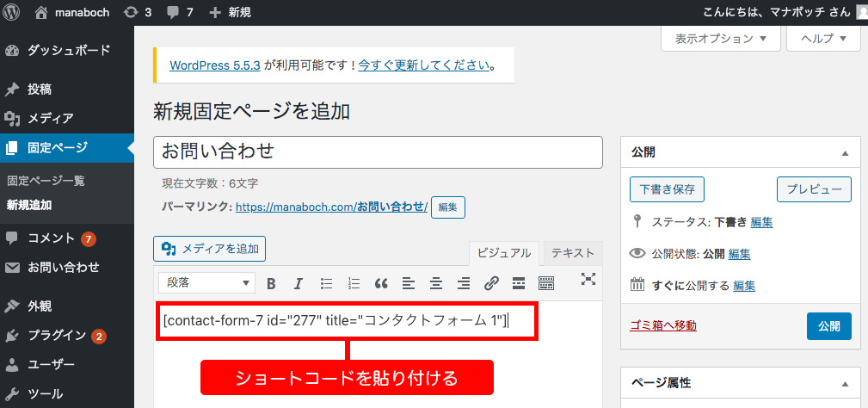Viewport: 868px width, 408px height.
Task: Expand the 表示オプション dropdown
Action: tap(720, 39)
